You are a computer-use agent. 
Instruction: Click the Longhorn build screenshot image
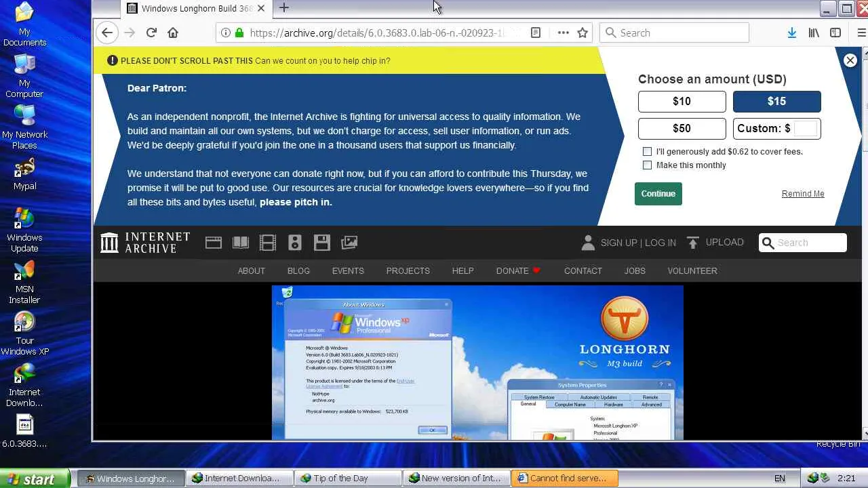coord(477,363)
